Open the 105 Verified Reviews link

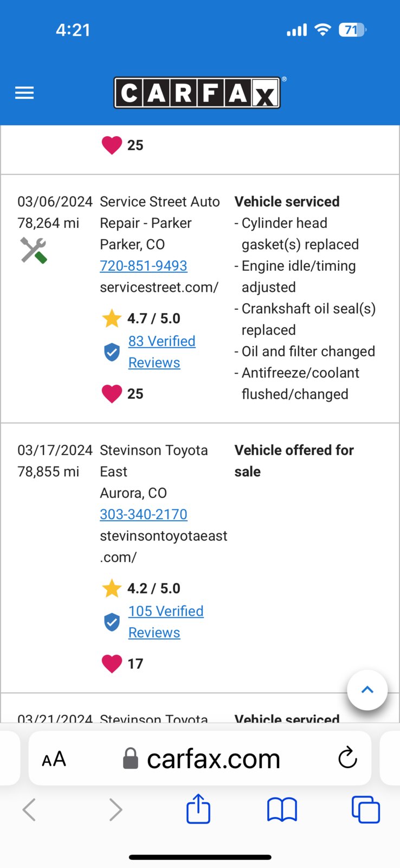pyautogui.click(x=166, y=622)
